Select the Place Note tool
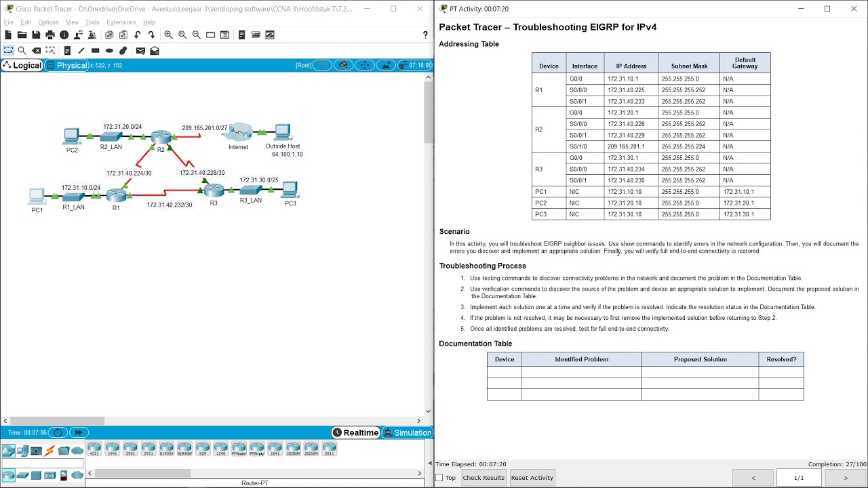The image size is (868, 488). click(67, 51)
